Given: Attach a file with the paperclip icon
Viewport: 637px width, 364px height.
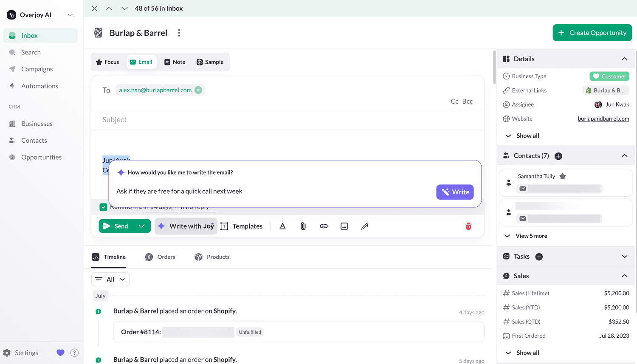Looking at the screenshot, I should point(303,226).
